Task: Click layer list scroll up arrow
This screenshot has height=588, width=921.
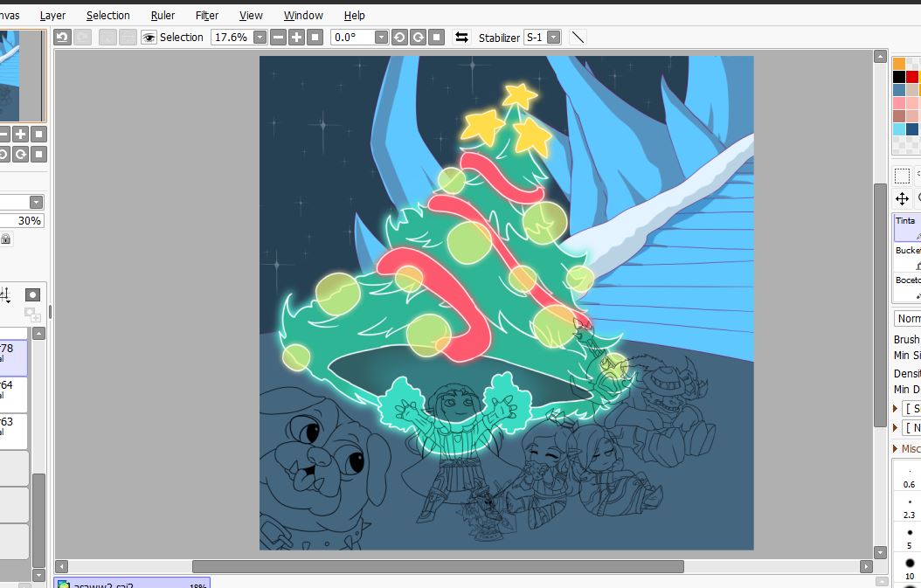Action: pos(38,334)
